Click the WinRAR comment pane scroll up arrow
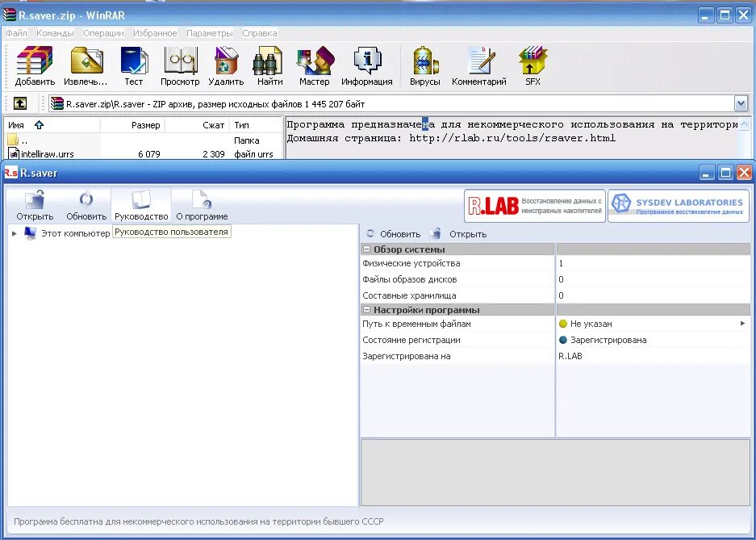The height and width of the screenshot is (540, 756). pyautogui.click(x=744, y=123)
